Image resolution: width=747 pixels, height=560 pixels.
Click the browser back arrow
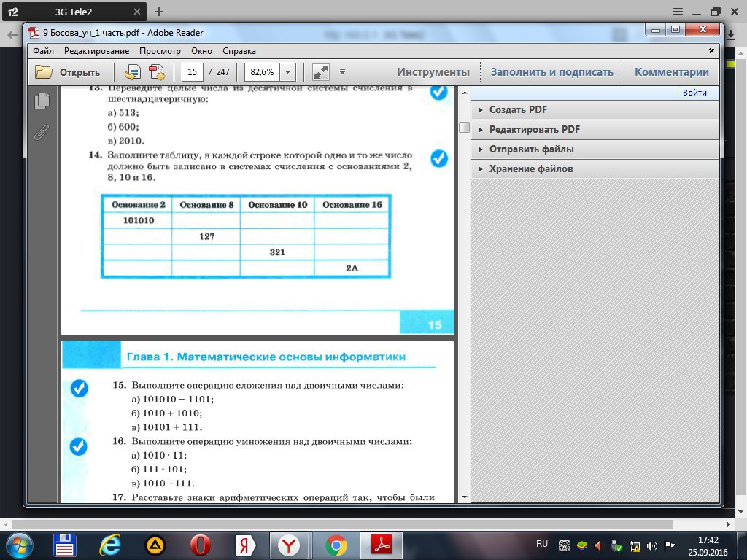point(12,35)
